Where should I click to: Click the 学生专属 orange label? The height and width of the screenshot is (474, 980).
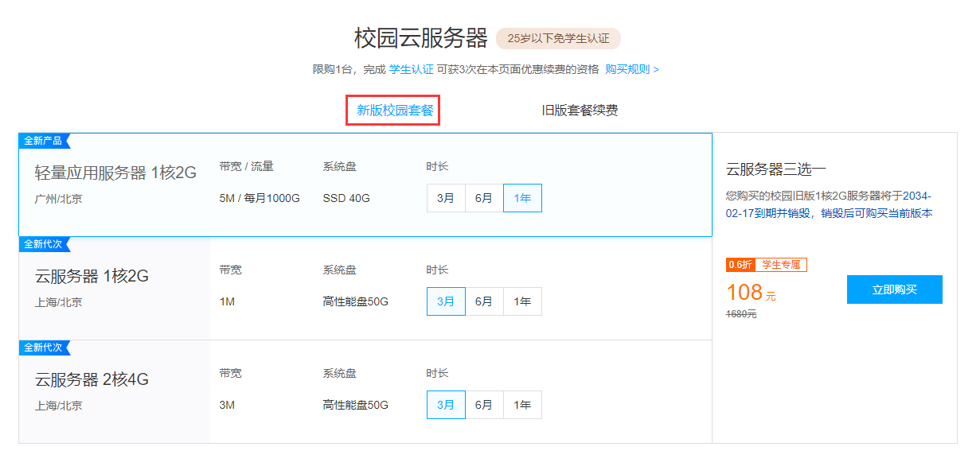pos(780,265)
